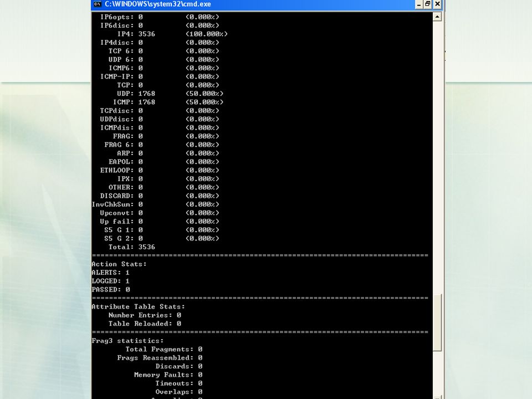Click the DISCARD: 0 line

pyautogui.click(x=160, y=196)
